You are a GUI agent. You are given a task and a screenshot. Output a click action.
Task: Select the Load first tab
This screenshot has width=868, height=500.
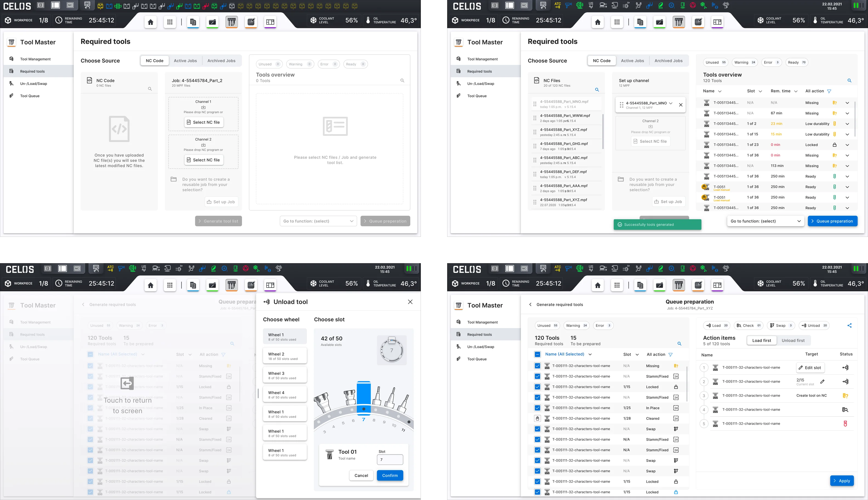coord(762,341)
